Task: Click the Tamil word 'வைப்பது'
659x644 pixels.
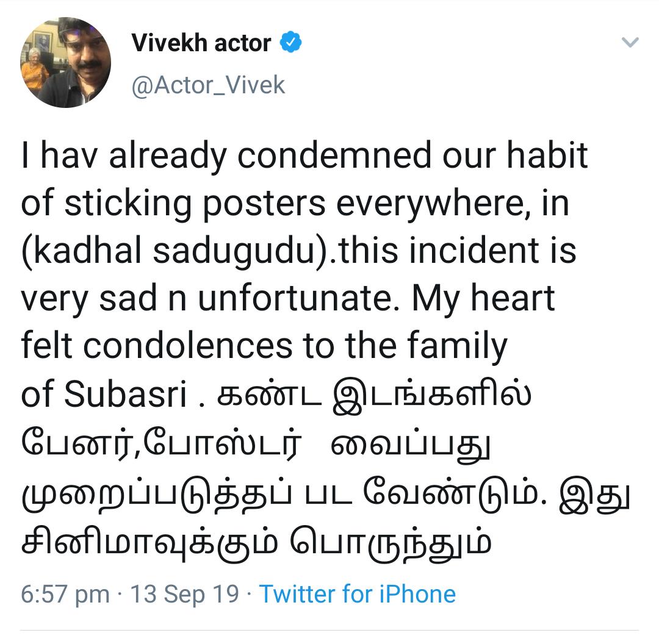Action: [411, 443]
